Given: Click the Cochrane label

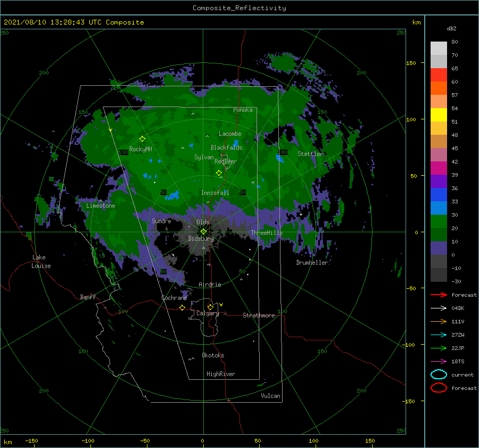Looking at the screenshot, I should (x=174, y=298).
